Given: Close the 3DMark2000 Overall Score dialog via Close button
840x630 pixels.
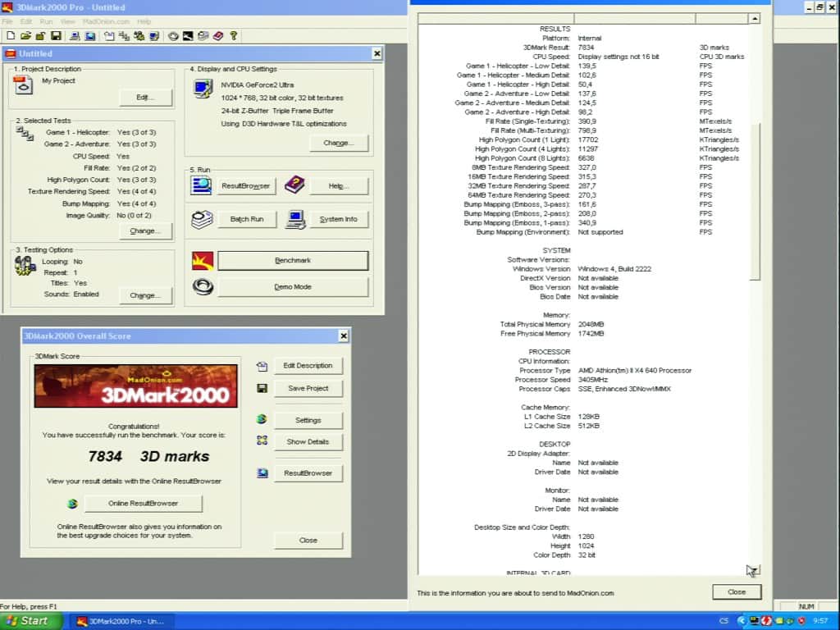Looking at the screenshot, I should point(308,540).
